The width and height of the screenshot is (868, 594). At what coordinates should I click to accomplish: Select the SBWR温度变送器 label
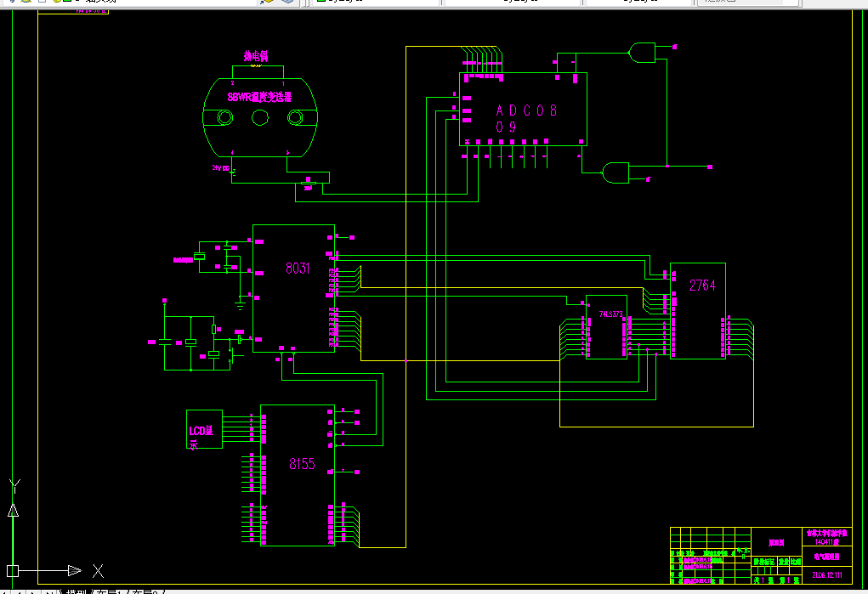(259, 98)
